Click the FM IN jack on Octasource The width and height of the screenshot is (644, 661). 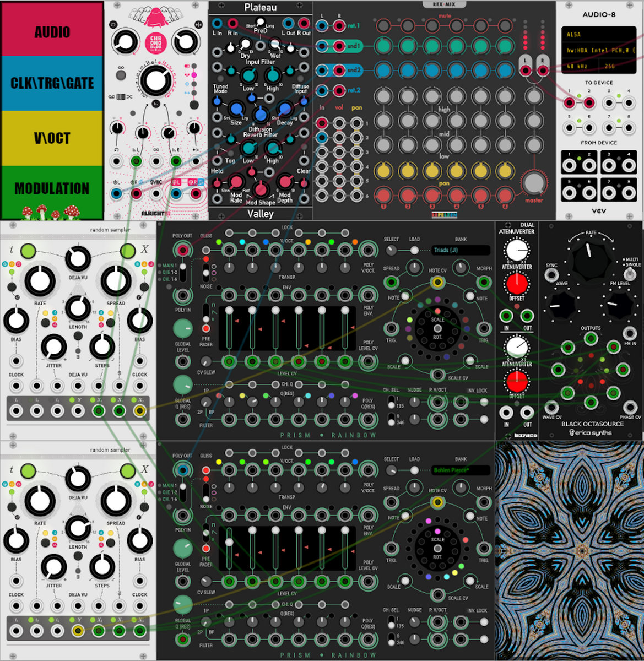point(630,333)
